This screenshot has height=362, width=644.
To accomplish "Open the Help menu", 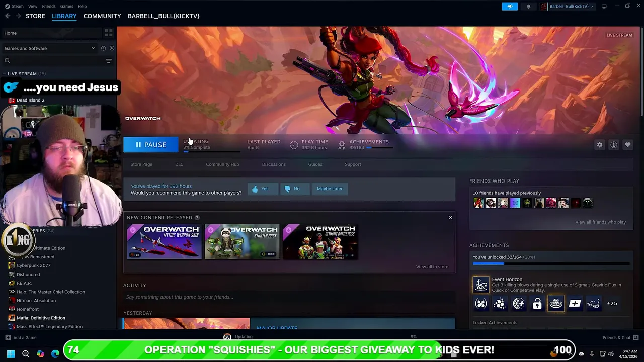I will click(82, 6).
